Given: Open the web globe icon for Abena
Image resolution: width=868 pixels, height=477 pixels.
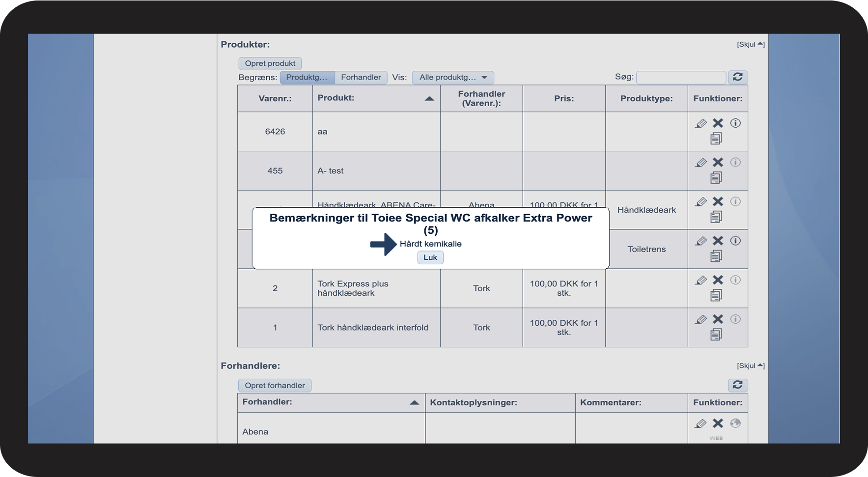Looking at the screenshot, I should [735, 423].
